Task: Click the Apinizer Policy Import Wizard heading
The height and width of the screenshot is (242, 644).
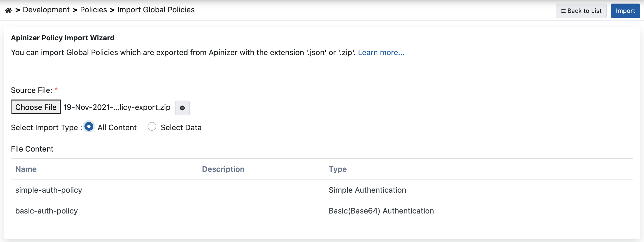Action: 63,38
